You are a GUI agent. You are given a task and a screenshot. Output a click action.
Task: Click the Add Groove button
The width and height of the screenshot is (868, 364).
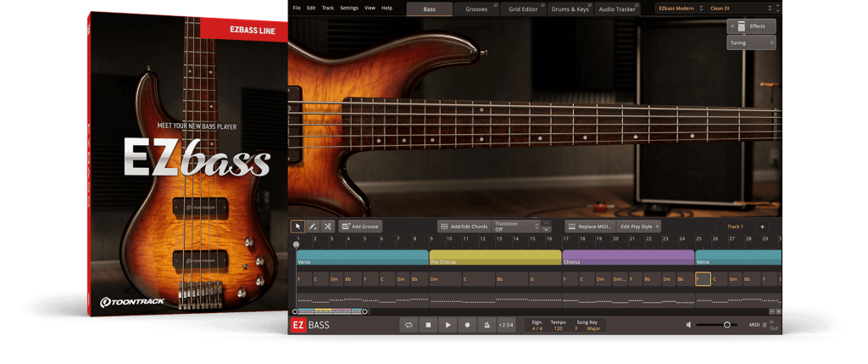click(360, 226)
